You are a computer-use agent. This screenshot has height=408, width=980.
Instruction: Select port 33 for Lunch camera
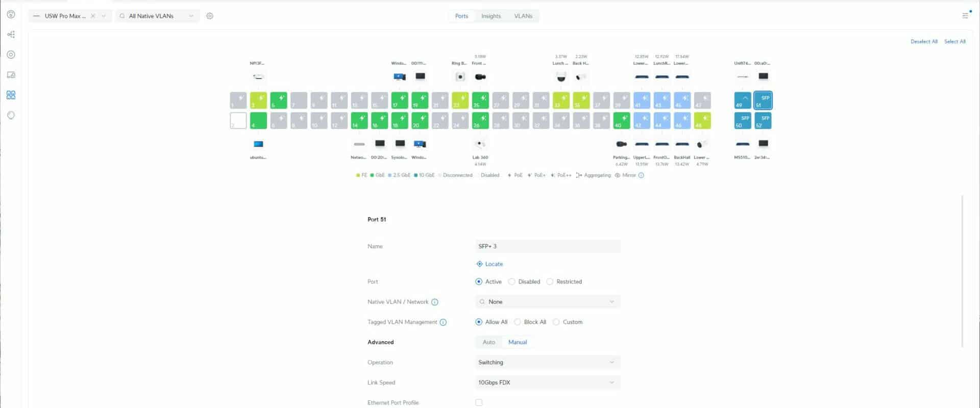pyautogui.click(x=561, y=100)
